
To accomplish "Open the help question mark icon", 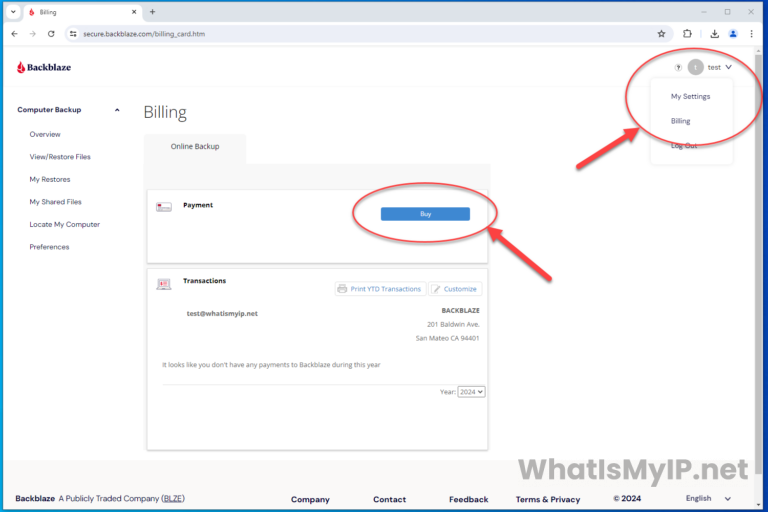I will (678, 67).
